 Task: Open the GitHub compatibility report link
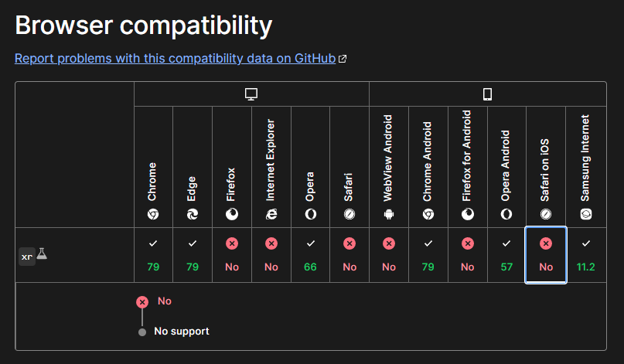(175, 59)
